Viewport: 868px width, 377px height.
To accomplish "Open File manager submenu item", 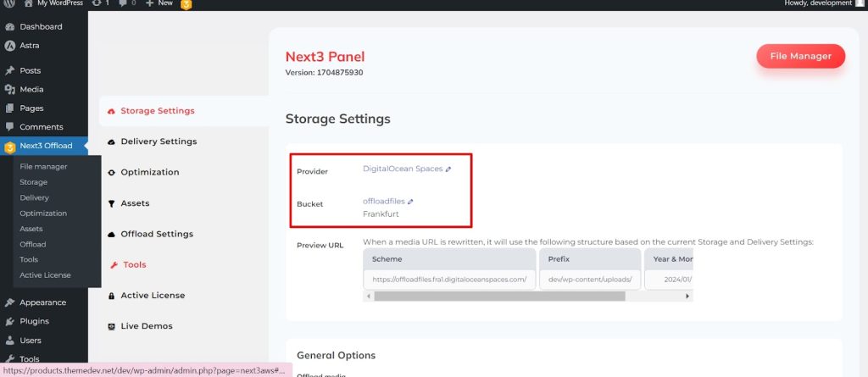I will (43, 167).
